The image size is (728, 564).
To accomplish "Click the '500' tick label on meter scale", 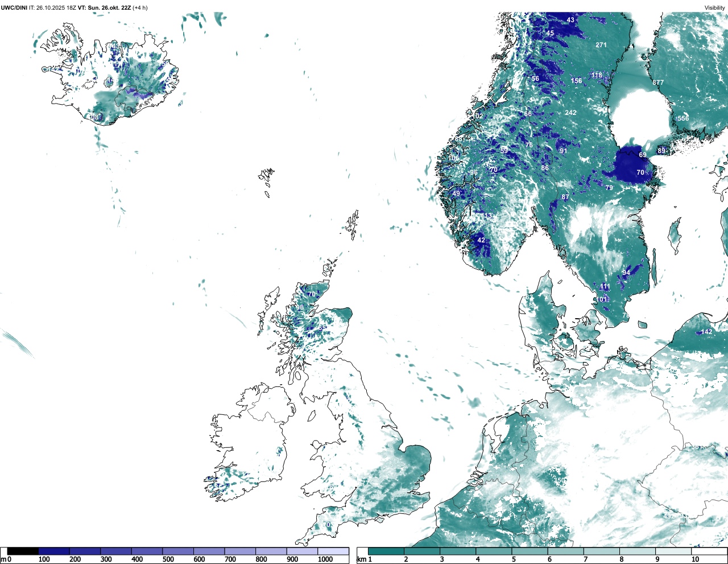I will click(168, 559).
